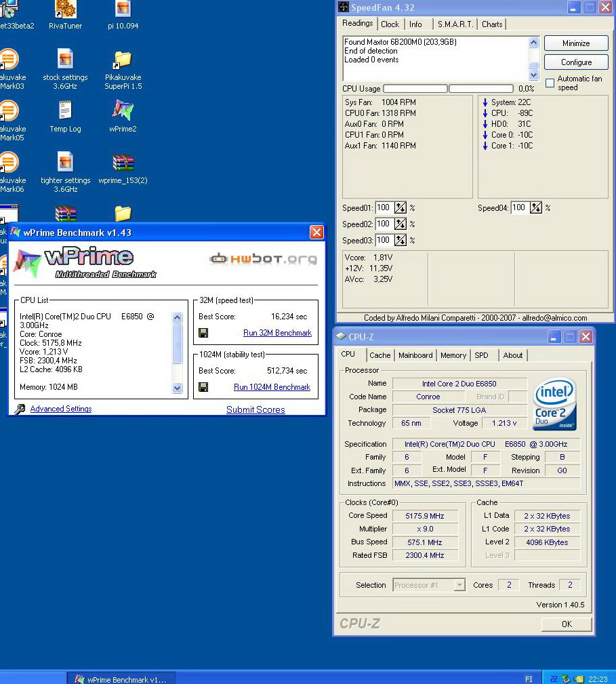616x684 pixels.
Task: Select the Readings tab in SpeedFan
Action: [358, 23]
